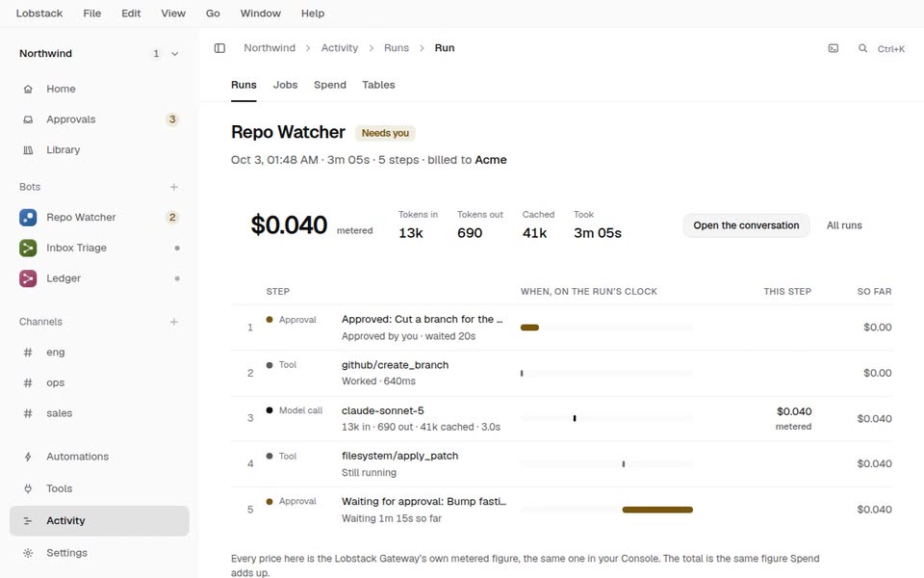
Task: Add a new bot with plus icon
Action: (174, 187)
